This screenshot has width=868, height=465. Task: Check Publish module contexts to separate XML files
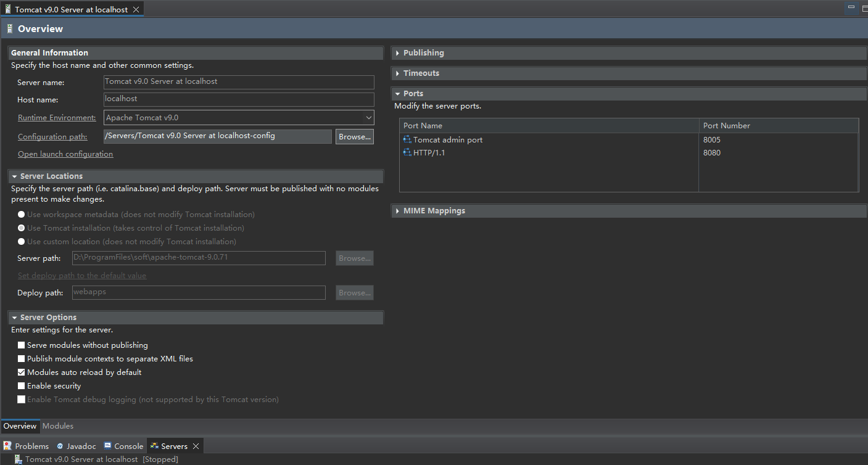22,359
